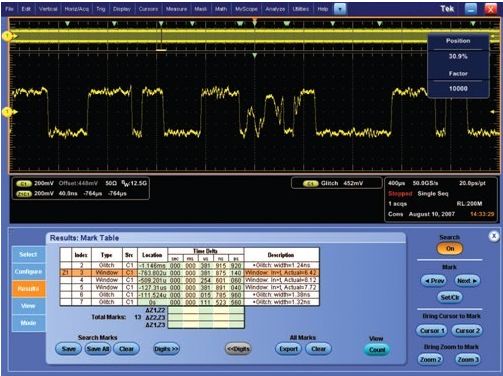Click Save All under Search Marks
Image resolution: width=503 pixels, height=376 pixels.
tap(98, 349)
